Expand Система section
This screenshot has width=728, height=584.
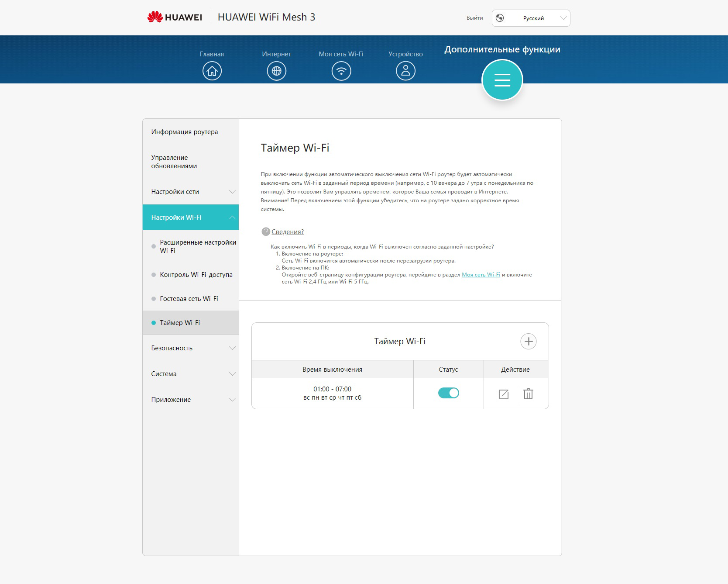(191, 374)
